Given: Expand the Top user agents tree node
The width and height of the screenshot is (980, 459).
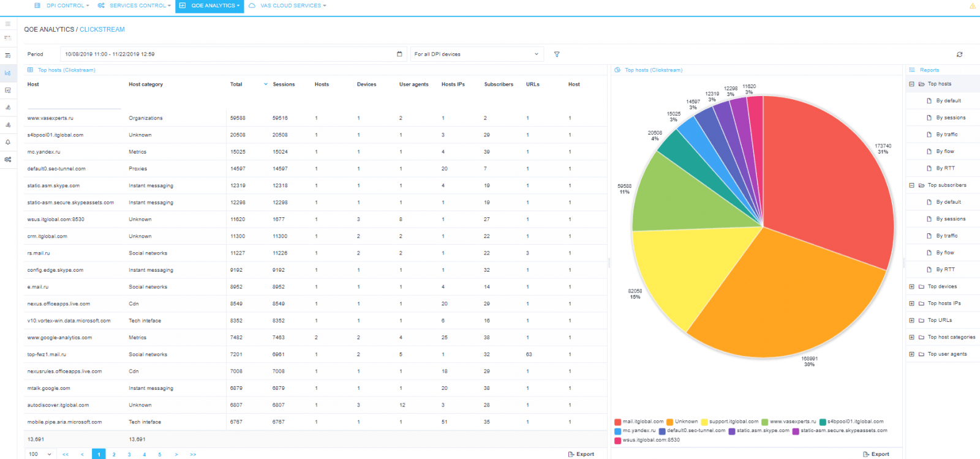Looking at the screenshot, I should tap(912, 354).
